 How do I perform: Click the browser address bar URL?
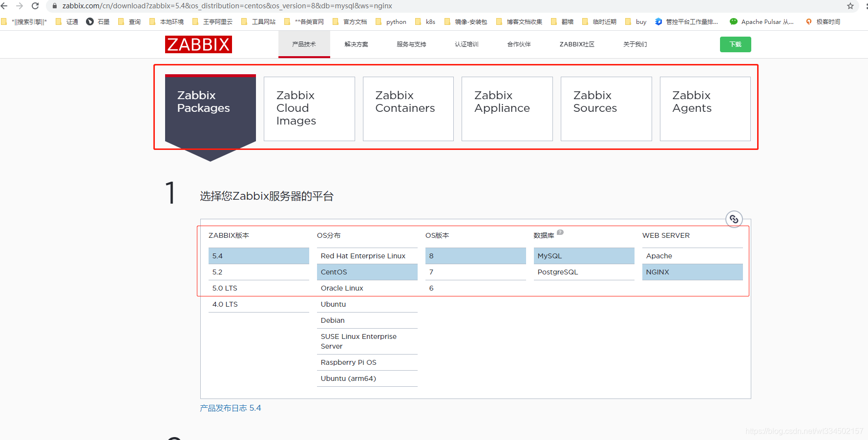point(227,6)
